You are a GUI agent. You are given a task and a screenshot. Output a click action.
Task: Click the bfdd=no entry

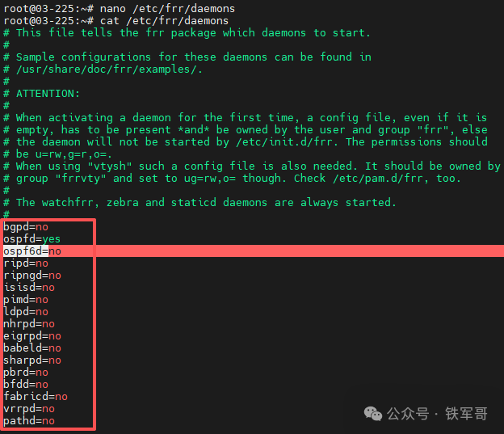pos(26,385)
